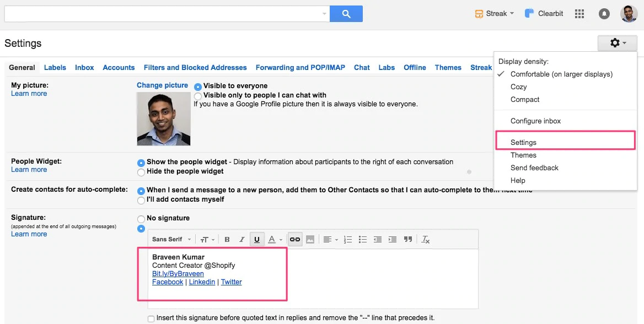Open the text alignment dropdown
This screenshot has height=324, width=644.
pos(330,239)
